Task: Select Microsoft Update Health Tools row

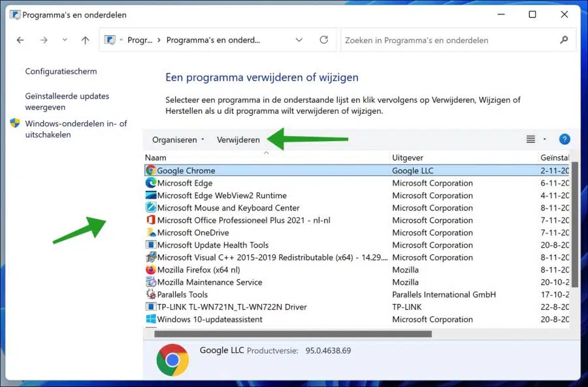Action: (x=212, y=244)
